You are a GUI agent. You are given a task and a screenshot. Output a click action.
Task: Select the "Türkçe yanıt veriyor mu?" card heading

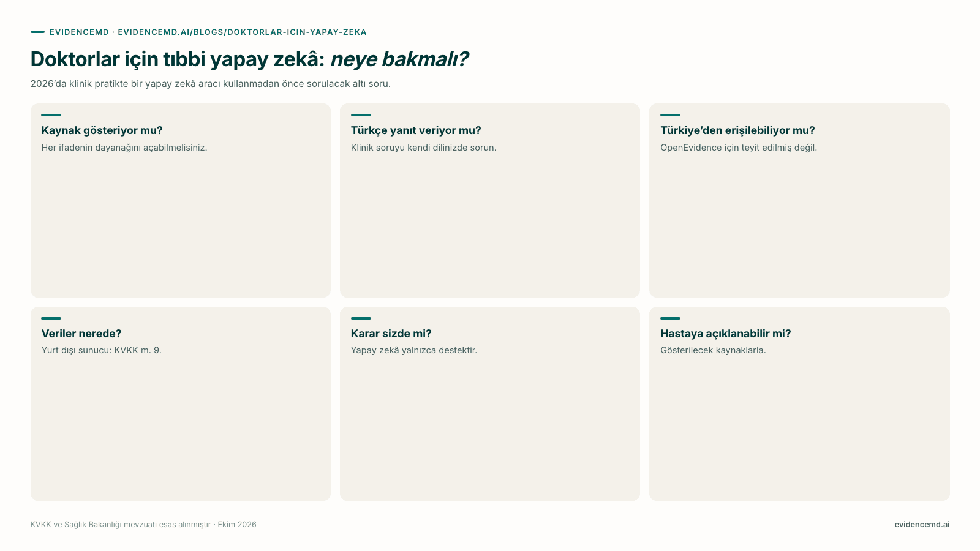416,130
